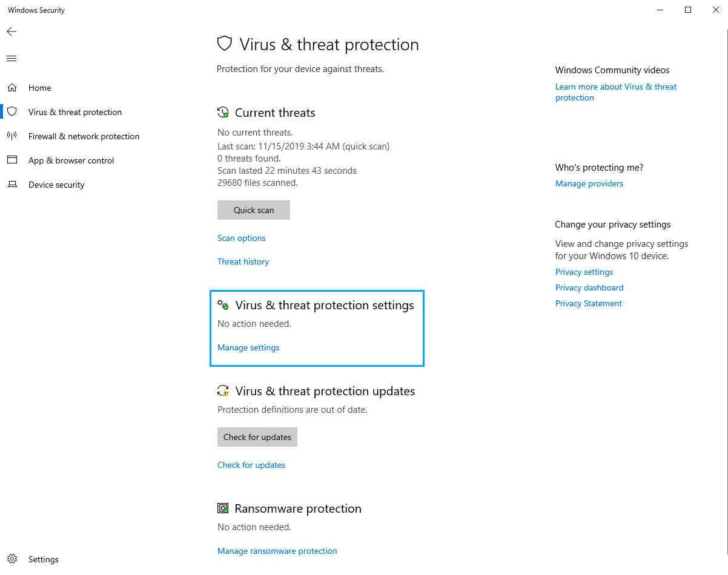728x575 pixels.
Task: Click 'Change your privacy settings' heading
Action: click(x=613, y=225)
